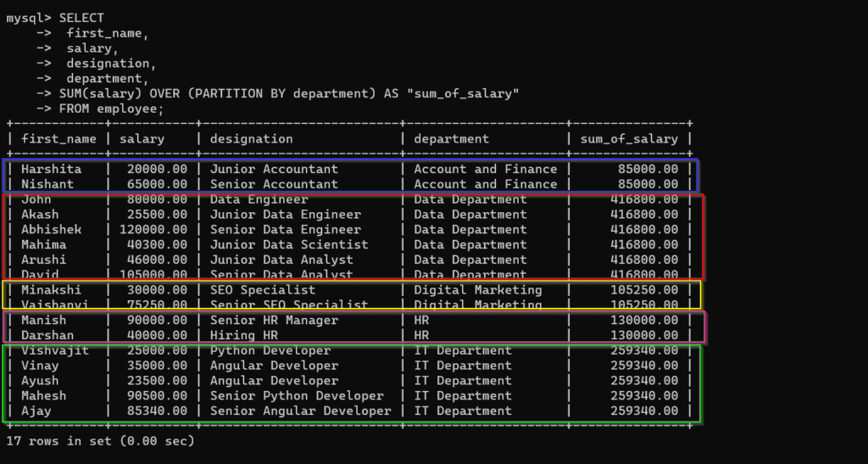
Task: Click the name 'Vishvajit' in the table
Action: click(55, 350)
